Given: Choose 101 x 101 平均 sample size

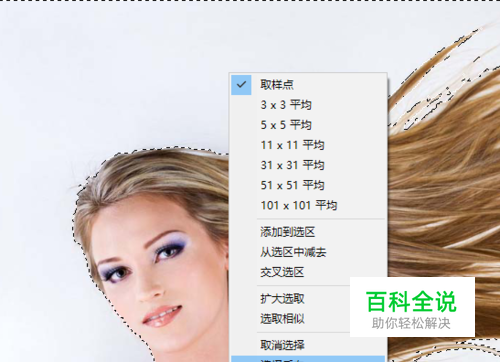Looking at the screenshot, I should point(308,205).
